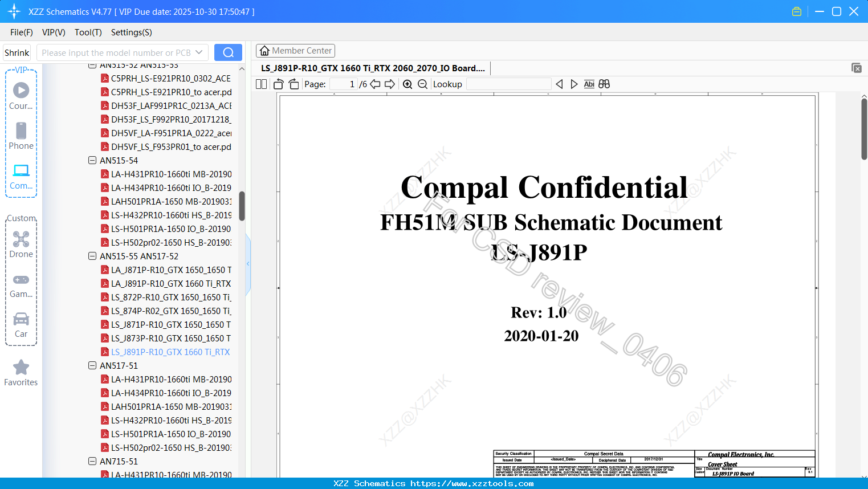Click the XZZ Schematics app logo
868x489 pixels.
pyautogui.click(x=14, y=11)
